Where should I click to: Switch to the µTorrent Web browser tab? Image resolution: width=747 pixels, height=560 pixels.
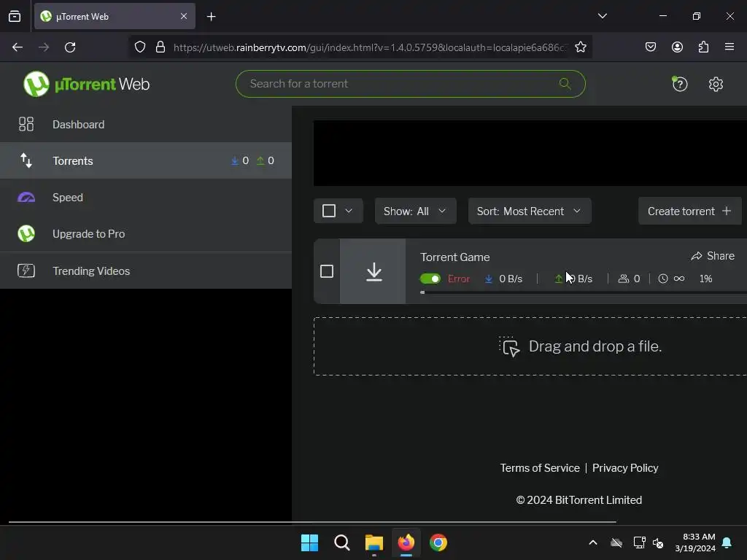click(x=115, y=16)
